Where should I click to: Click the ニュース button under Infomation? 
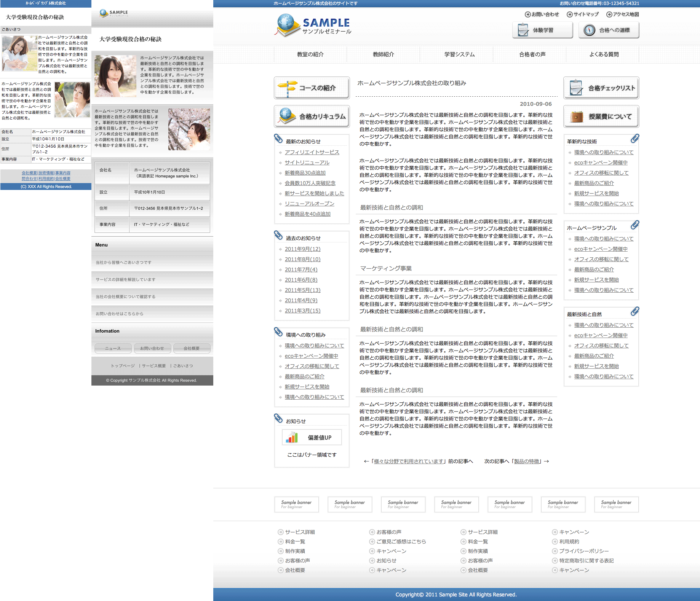coord(113,348)
